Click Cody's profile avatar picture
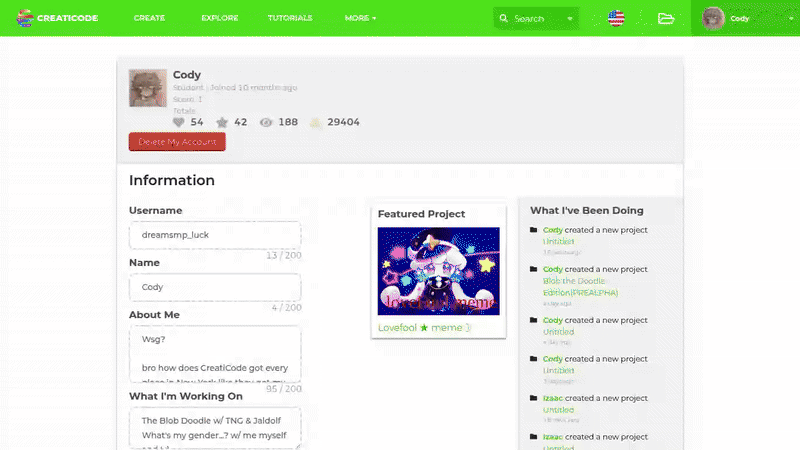 coord(147,88)
